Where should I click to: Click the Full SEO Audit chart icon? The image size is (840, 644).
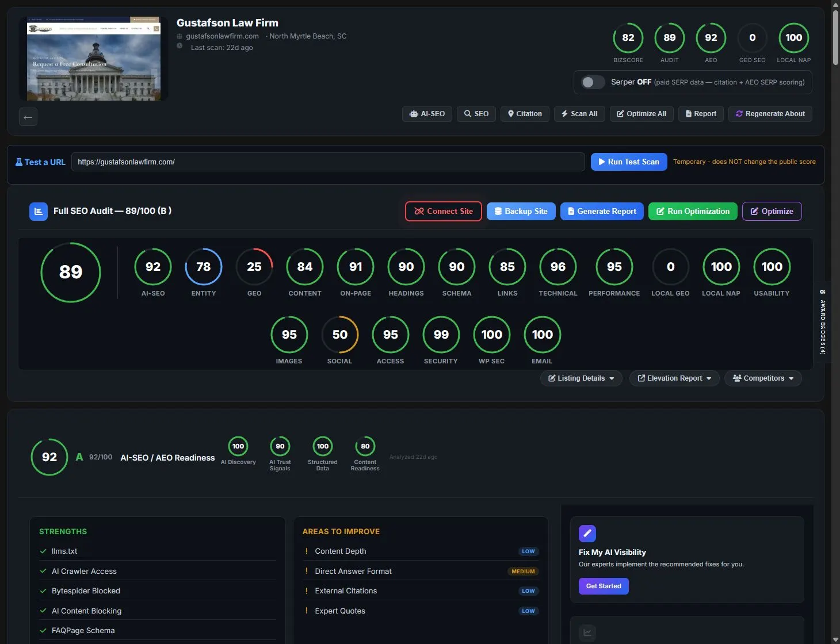pyautogui.click(x=39, y=211)
